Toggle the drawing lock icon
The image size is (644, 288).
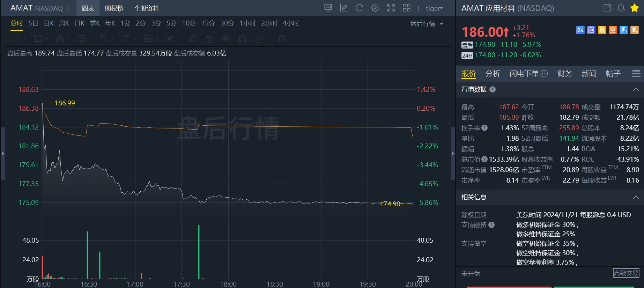[x=209, y=39]
